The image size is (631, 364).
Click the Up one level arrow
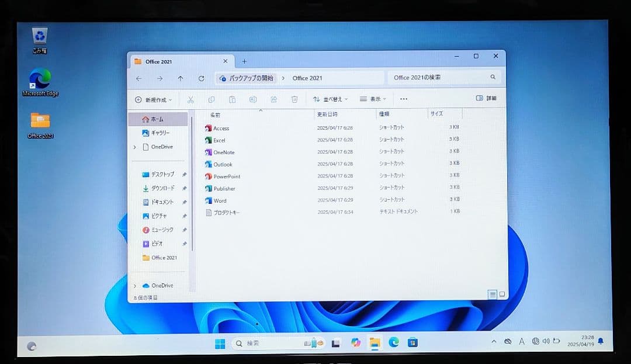181,78
